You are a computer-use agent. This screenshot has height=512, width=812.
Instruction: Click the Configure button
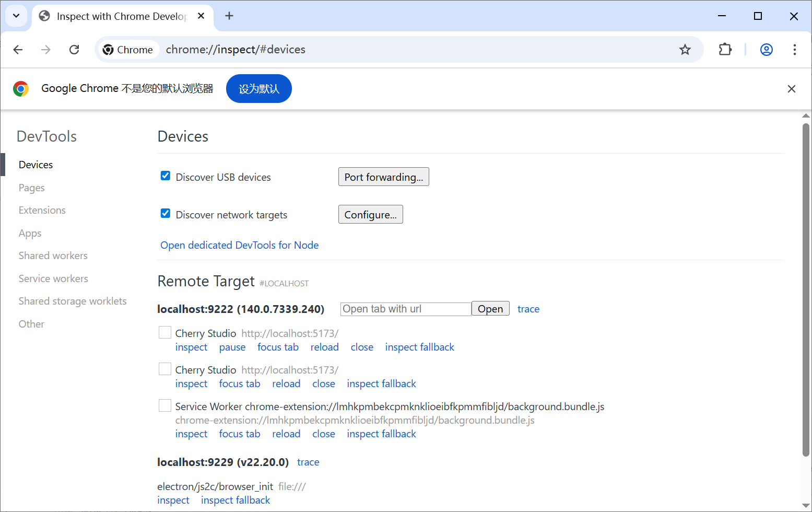(x=371, y=214)
